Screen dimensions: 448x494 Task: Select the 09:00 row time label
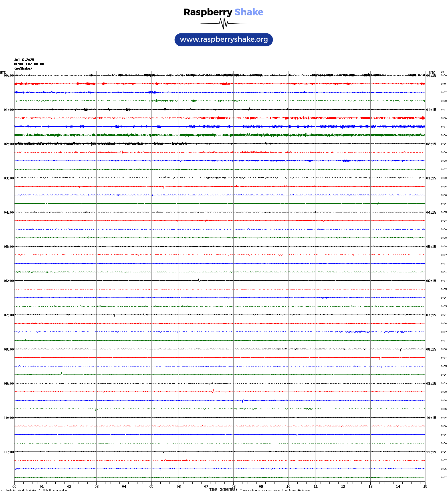click(9, 384)
